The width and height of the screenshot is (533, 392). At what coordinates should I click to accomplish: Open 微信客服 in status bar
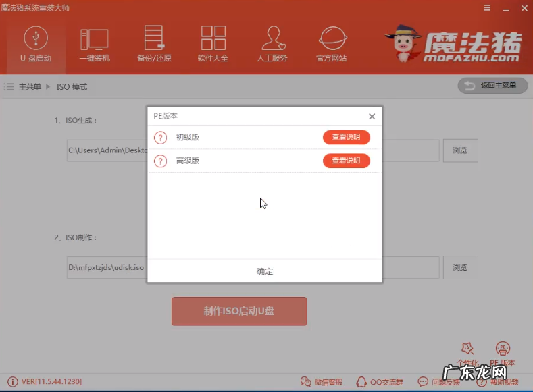tap(322, 382)
